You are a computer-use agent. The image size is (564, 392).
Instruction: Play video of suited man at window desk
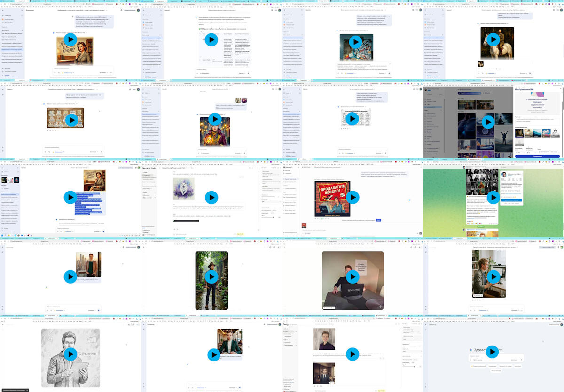(493, 277)
